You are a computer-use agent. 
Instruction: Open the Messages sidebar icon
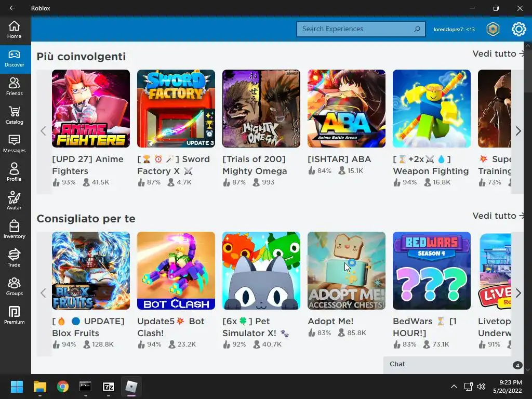(14, 144)
